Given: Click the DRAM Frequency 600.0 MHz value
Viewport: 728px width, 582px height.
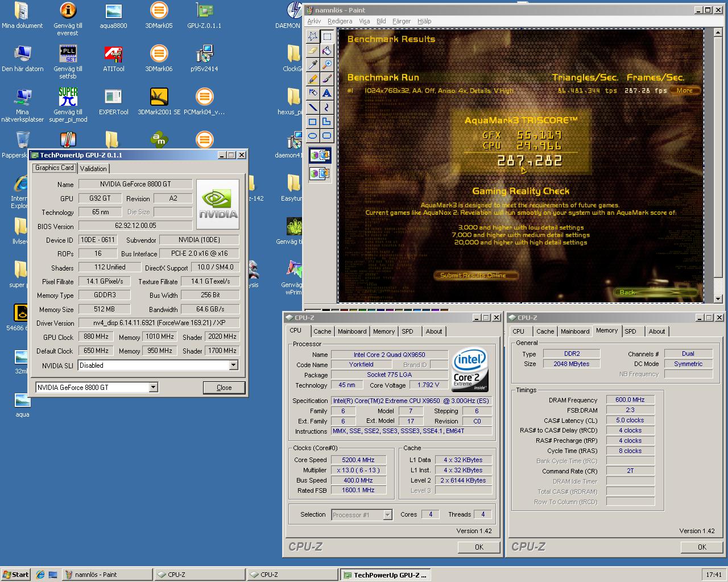Looking at the screenshot, I should 630,400.
